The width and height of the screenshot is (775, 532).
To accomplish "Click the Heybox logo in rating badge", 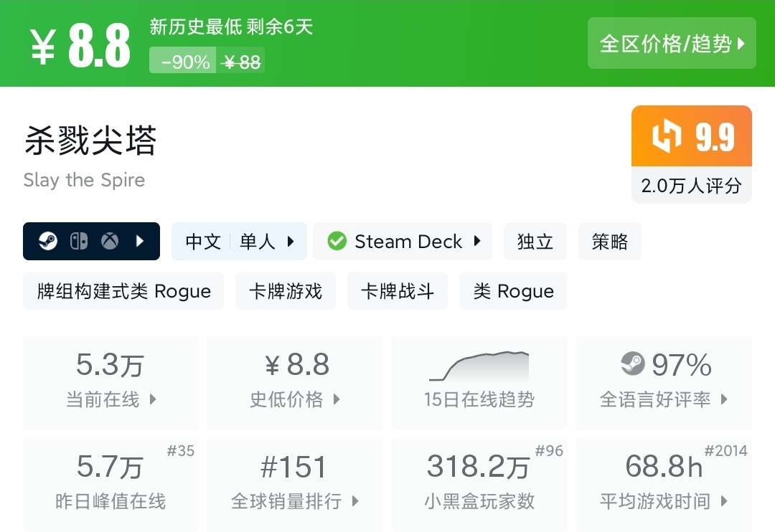I will (666, 137).
